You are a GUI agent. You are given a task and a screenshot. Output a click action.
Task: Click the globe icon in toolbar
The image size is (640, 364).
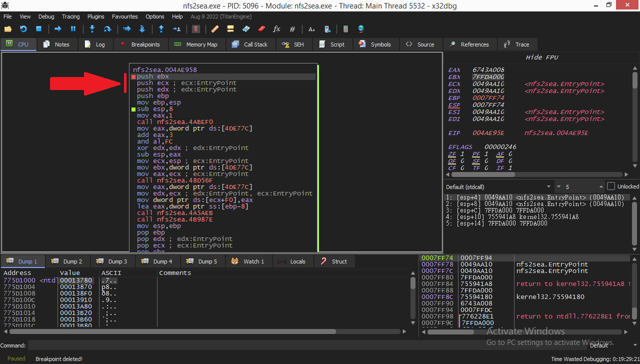pos(361,29)
